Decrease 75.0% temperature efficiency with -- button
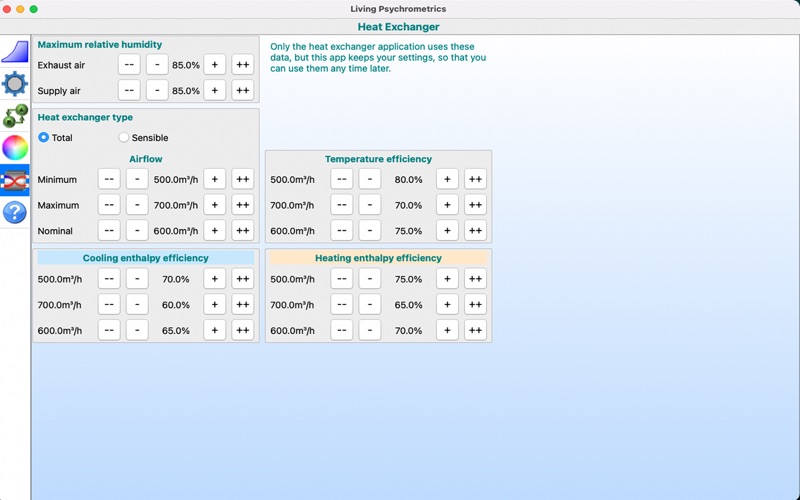The width and height of the screenshot is (800, 500). (x=342, y=230)
